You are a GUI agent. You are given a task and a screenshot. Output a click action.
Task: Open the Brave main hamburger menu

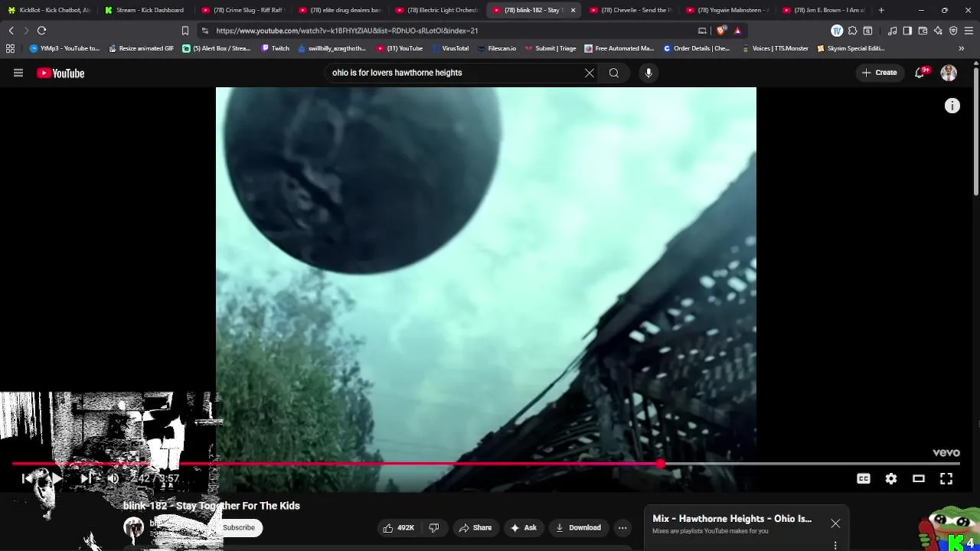click(969, 31)
